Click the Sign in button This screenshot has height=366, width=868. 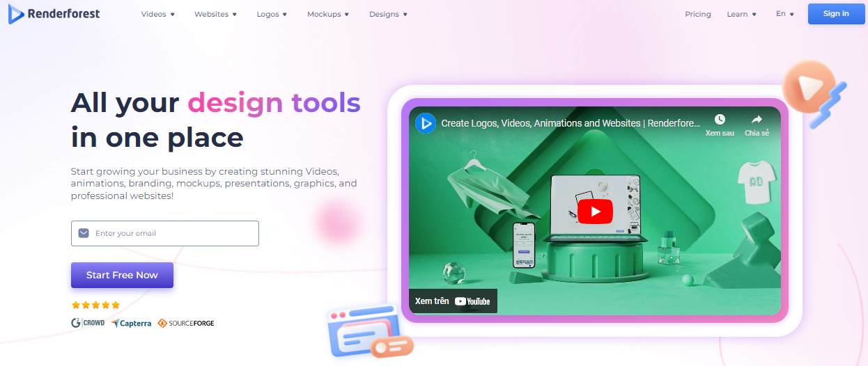tap(836, 14)
